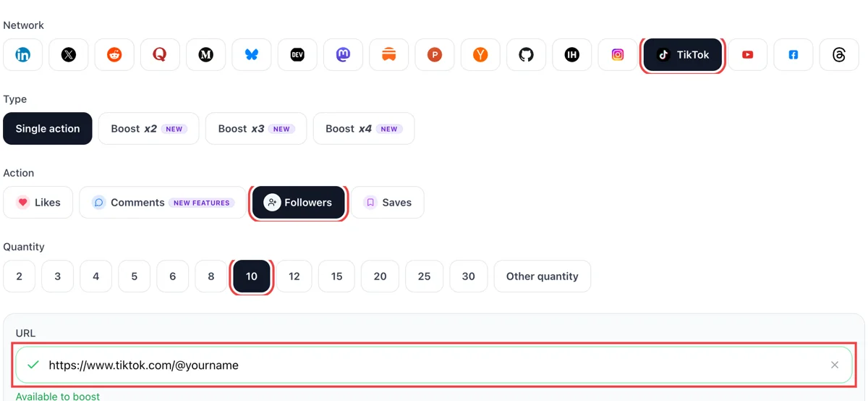The width and height of the screenshot is (868, 401).
Task: Choose the Quora network icon
Action: point(160,55)
